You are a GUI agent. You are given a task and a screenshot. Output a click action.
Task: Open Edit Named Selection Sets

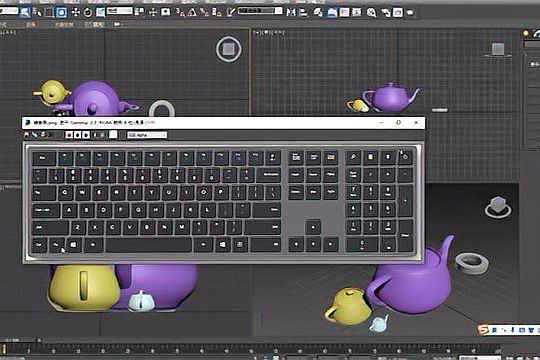tap(230, 12)
